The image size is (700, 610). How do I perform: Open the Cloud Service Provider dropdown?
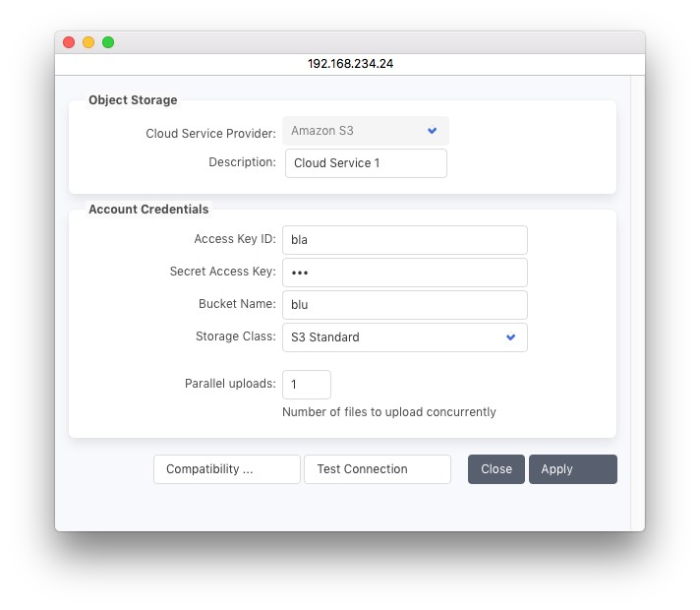click(365, 131)
